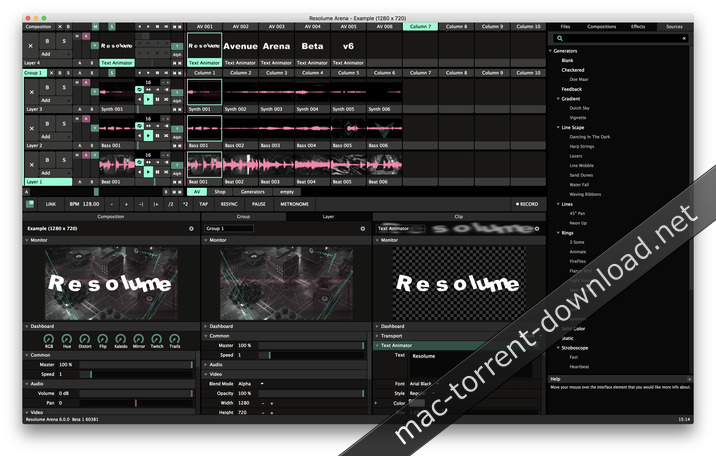Toggle Bypass B on Layer 4
Image resolution: width=716 pixels, height=456 pixels.
[47, 41]
